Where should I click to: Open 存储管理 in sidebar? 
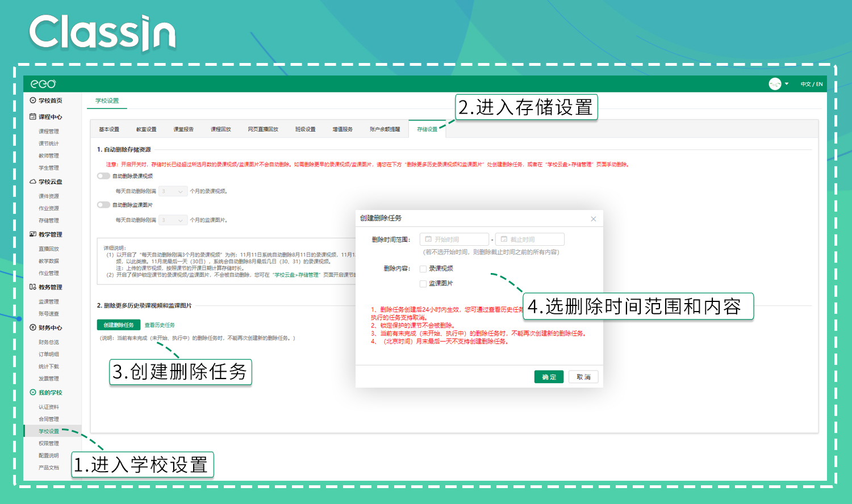[x=49, y=221]
